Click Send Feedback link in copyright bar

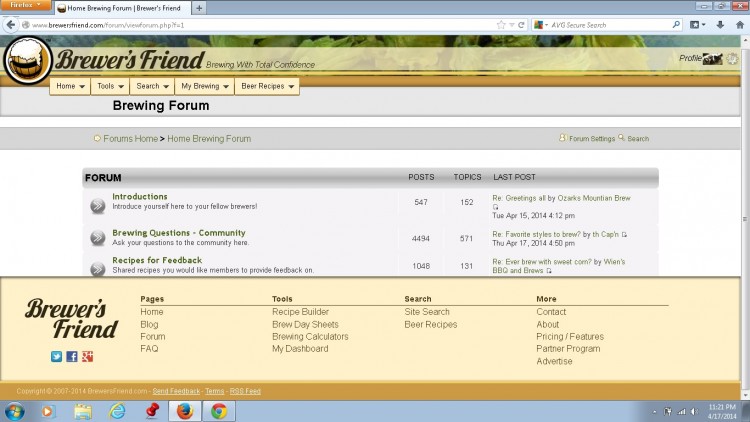[176, 391]
